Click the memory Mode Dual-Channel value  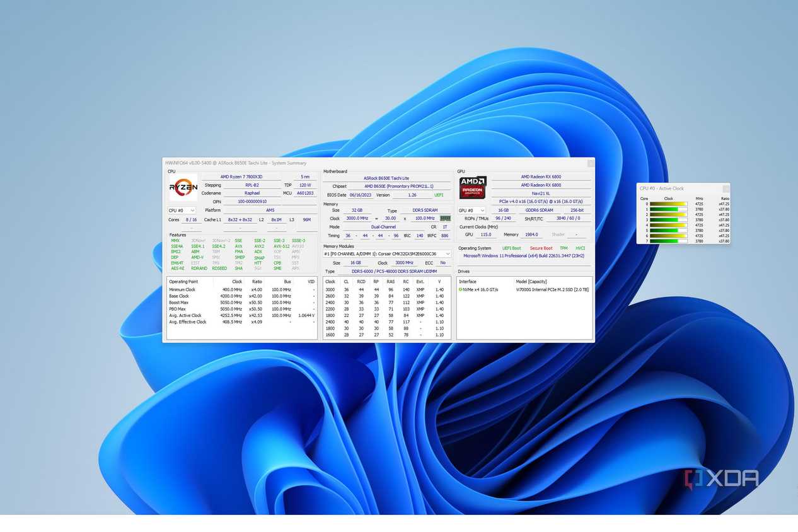click(x=384, y=227)
